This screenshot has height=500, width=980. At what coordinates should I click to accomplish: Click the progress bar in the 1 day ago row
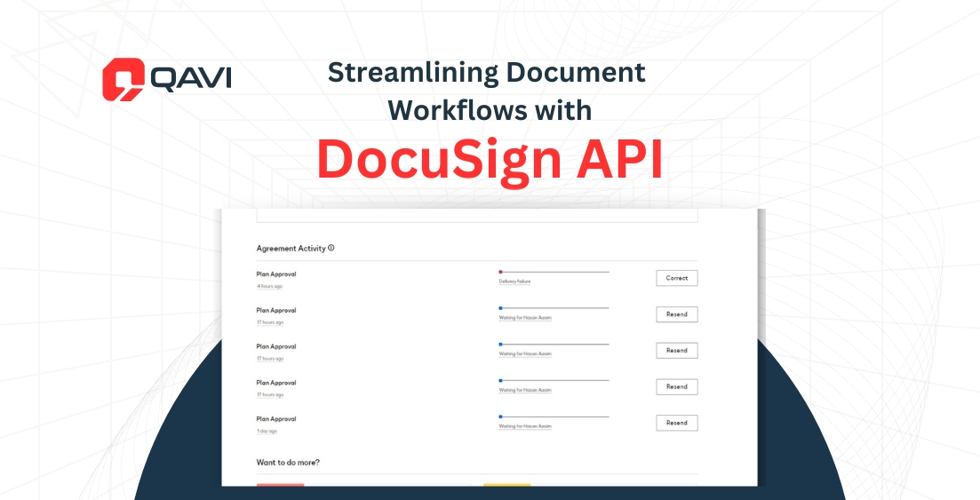554,417
